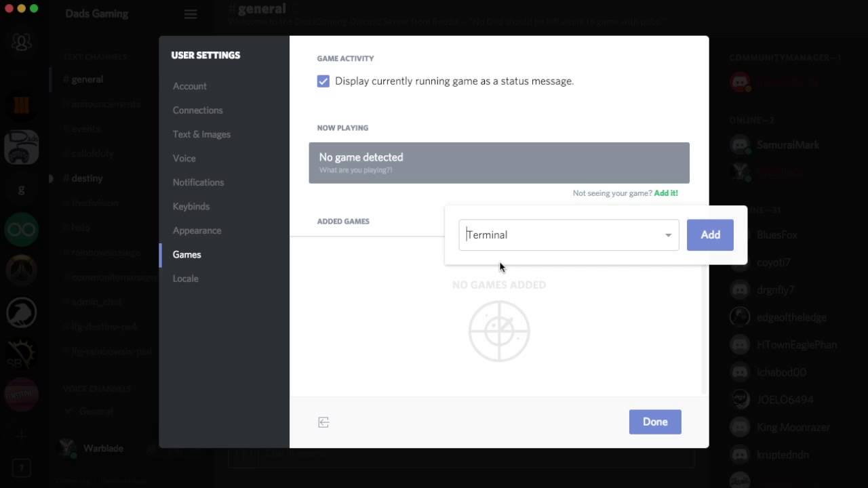Click the Warblade username at bottom
Viewport: 868px width, 488px height.
(x=103, y=448)
